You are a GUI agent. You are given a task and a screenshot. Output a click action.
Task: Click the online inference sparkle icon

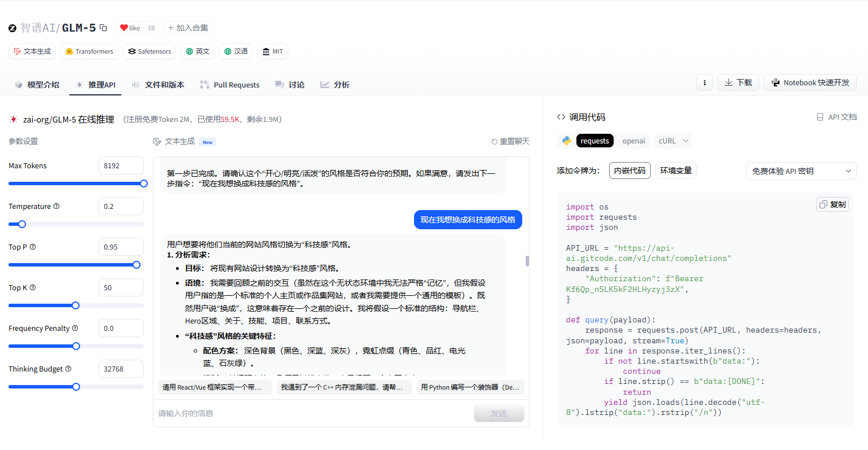point(14,119)
